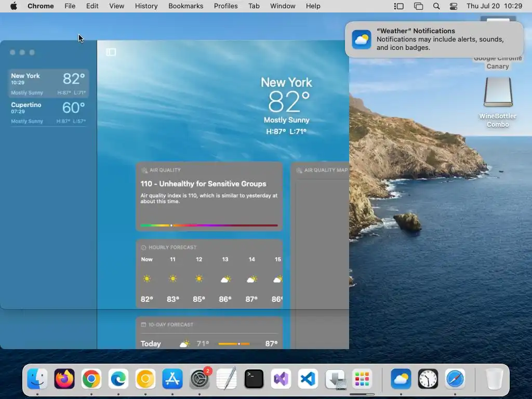Open the Chrome menu
Viewport: 532px width, 399px height.
[x=41, y=6]
